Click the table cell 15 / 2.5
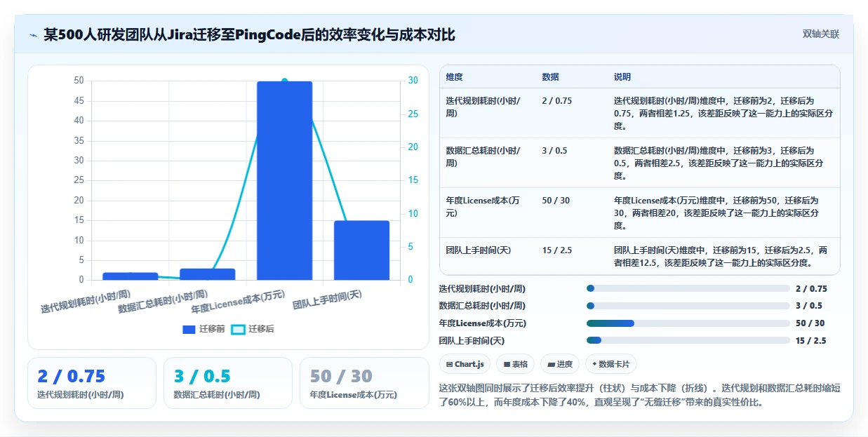 557,250
